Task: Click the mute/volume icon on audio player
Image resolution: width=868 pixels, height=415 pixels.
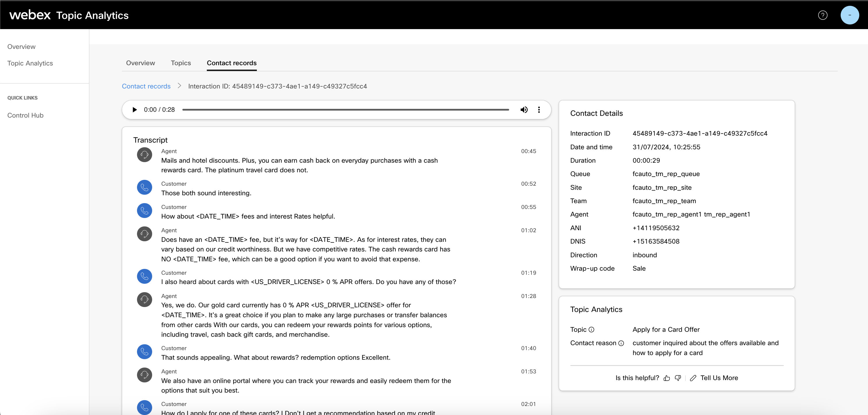Action: (x=524, y=109)
